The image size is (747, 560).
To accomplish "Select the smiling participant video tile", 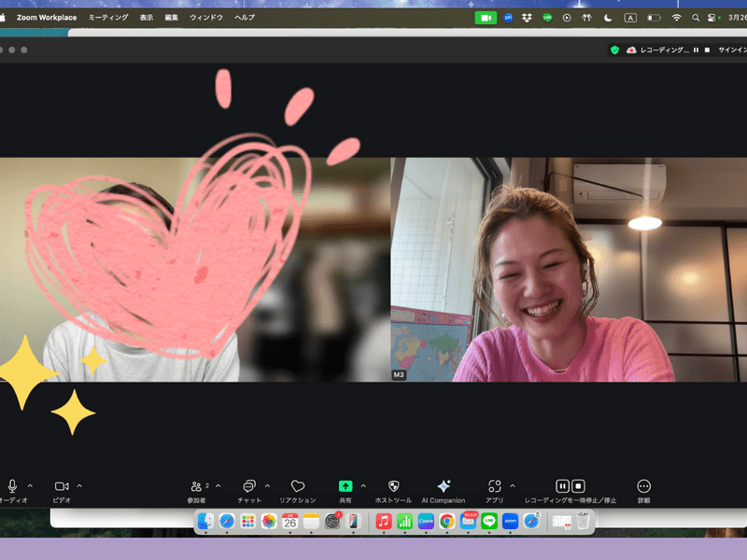I will pyautogui.click(x=569, y=270).
